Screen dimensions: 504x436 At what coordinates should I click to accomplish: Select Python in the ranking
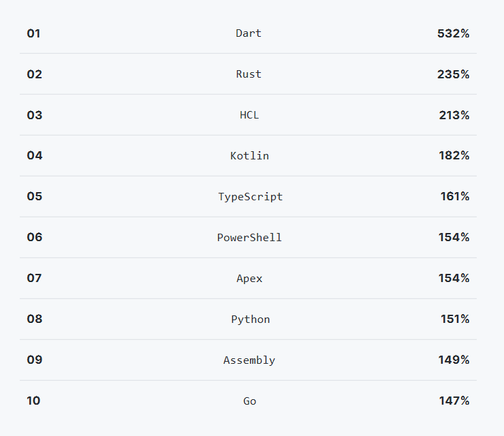click(x=251, y=320)
